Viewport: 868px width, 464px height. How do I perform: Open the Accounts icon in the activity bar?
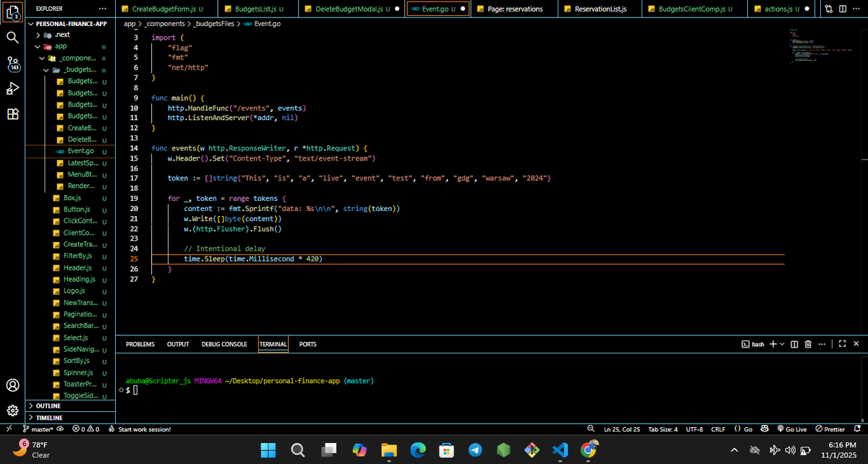[x=12, y=385]
